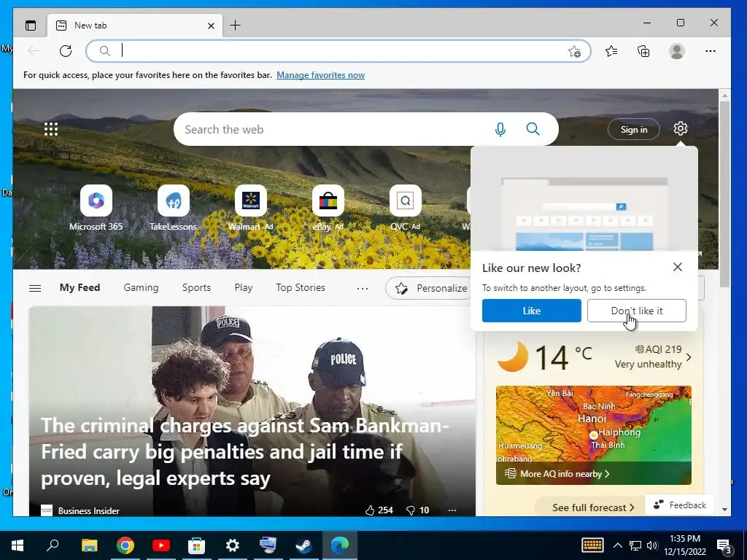Click the blue search magnifier icon
Image resolution: width=747 pixels, height=560 pixels.
point(533,129)
